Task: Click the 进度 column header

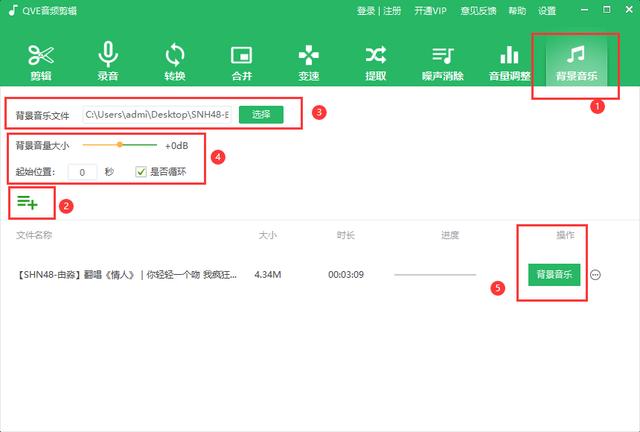Action: pos(450,235)
